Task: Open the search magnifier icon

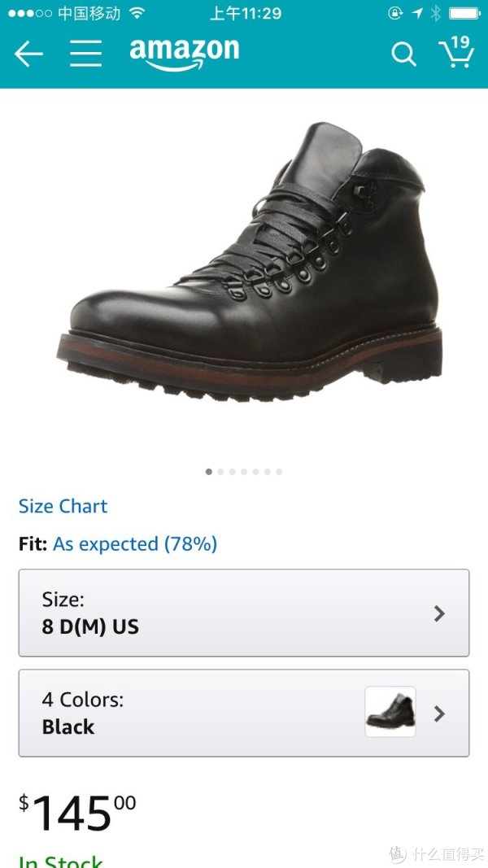Action: (403, 55)
